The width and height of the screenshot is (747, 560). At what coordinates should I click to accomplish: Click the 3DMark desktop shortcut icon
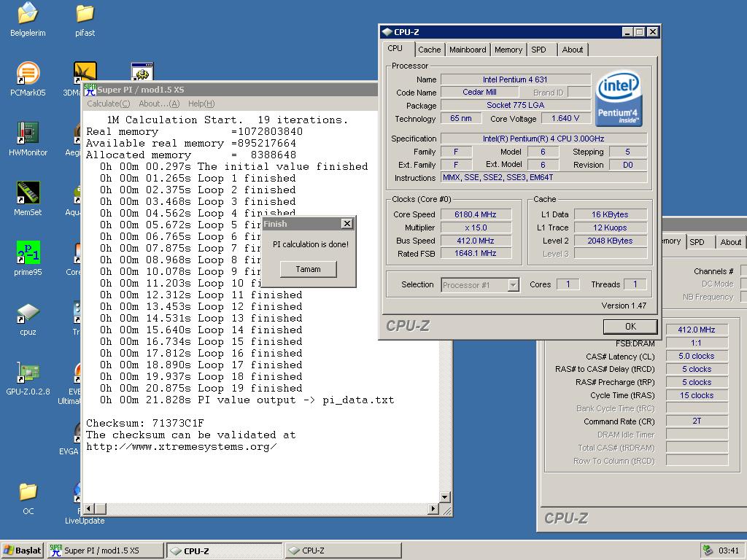85,71
